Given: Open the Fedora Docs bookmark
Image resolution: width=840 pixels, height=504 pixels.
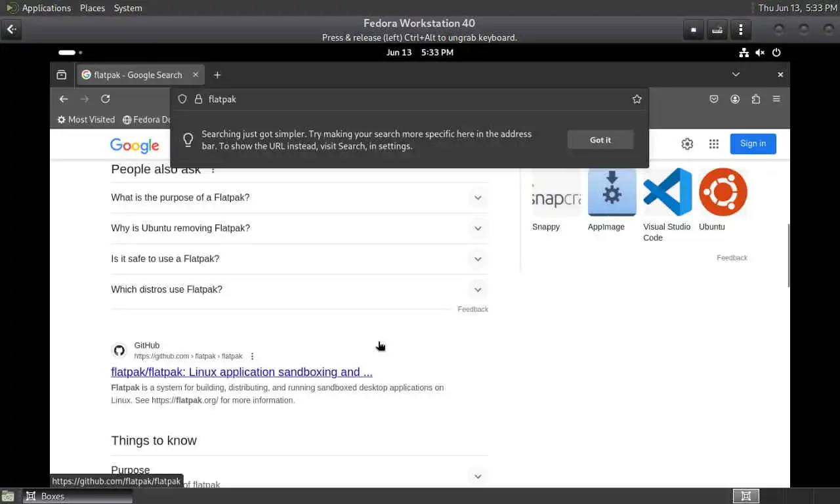Looking at the screenshot, I should [x=146, y=119].
